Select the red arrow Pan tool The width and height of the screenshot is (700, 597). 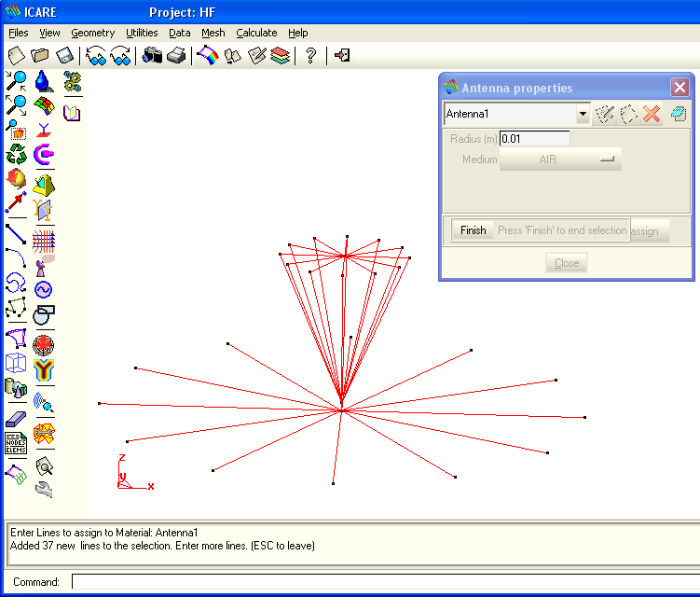point(16,202)
